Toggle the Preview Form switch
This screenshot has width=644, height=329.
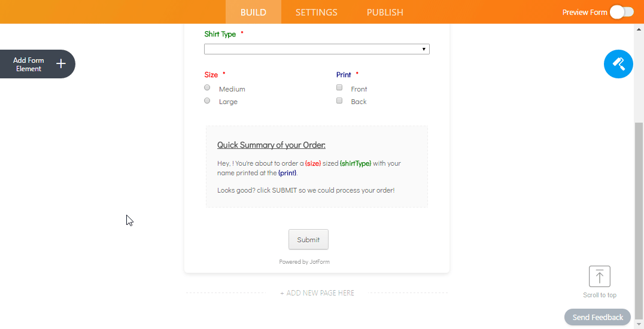click(622, 13)
